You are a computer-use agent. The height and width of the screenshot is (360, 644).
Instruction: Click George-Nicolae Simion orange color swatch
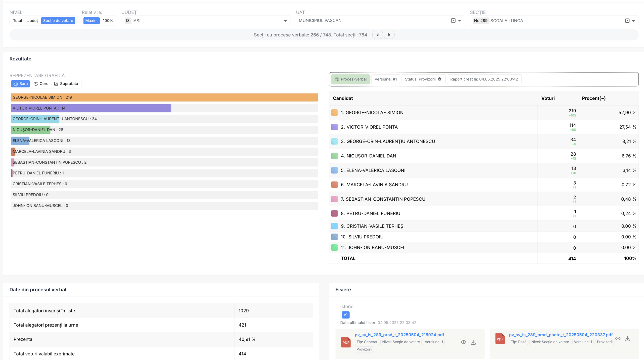334,113
